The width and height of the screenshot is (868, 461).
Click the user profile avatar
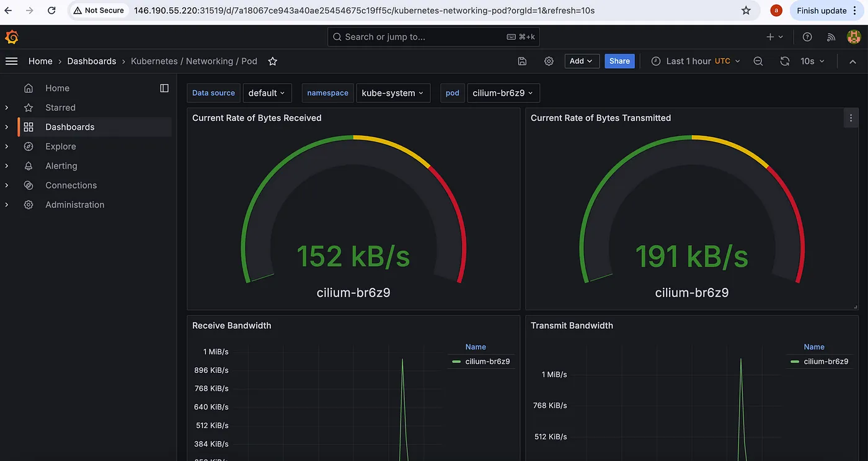(854, 37)
